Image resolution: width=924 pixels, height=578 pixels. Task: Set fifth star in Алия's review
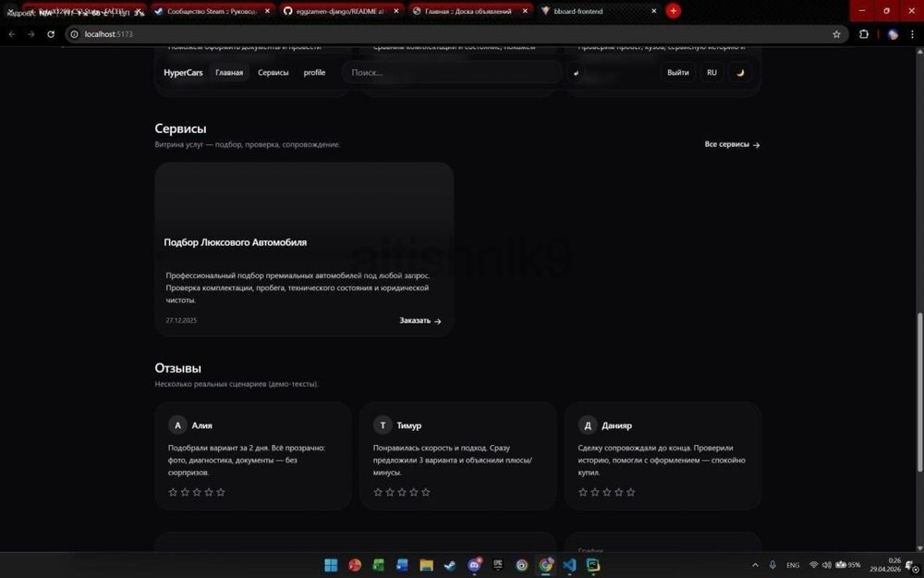click(x=221, y=492)
